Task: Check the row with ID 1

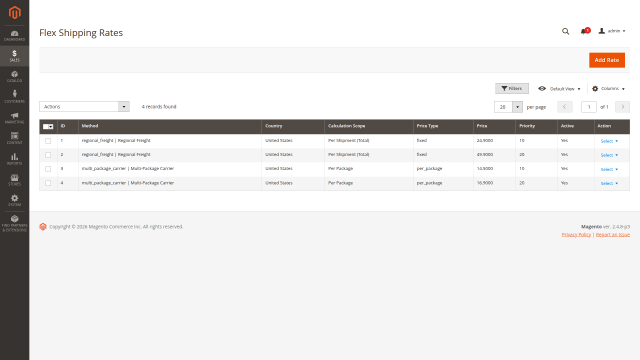Action: [48, 141]
